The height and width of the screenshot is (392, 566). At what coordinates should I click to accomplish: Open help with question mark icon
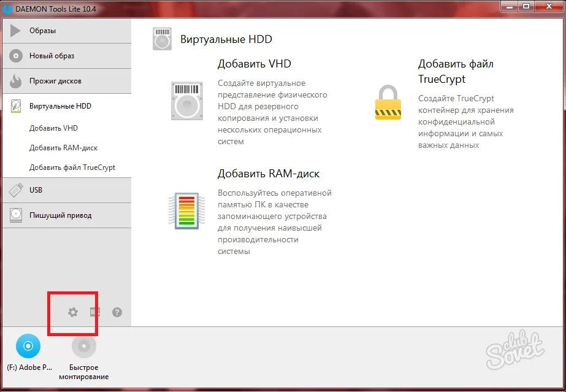(117, 312)
